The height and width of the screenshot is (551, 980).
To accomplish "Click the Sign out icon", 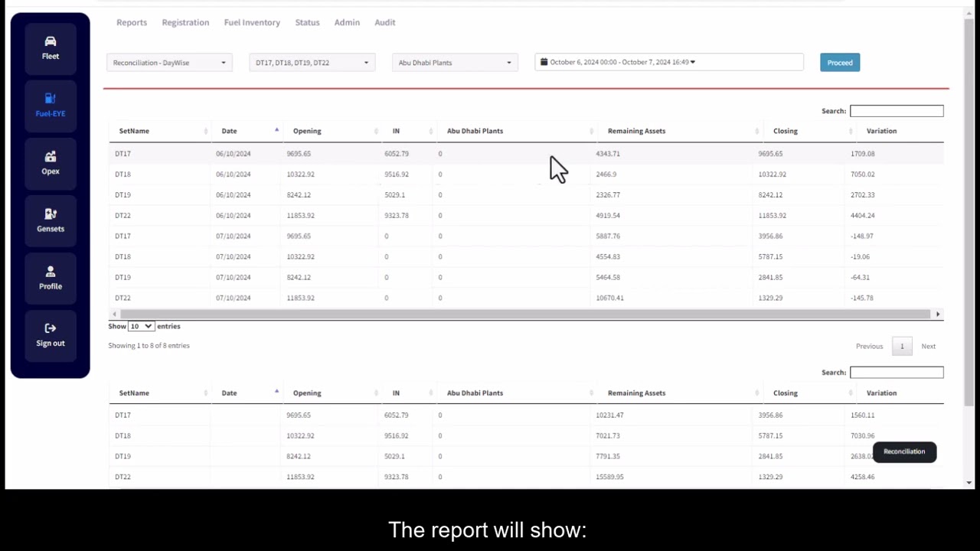I will tap(51, 328).
